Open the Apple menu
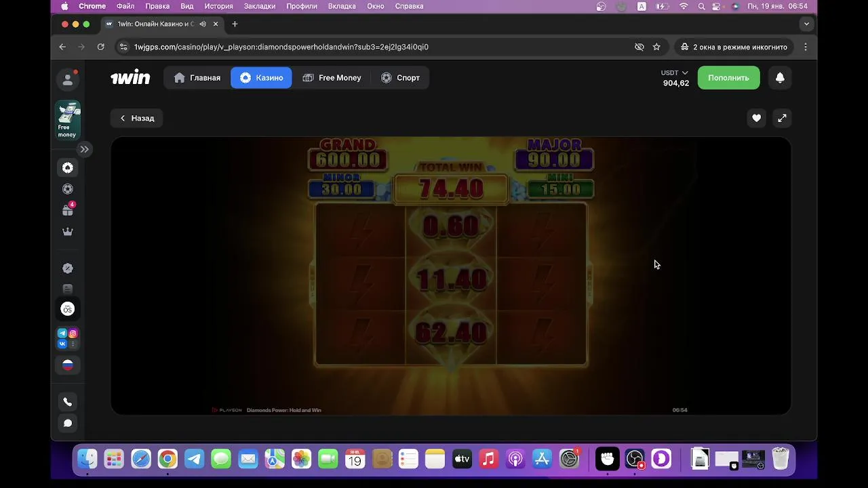Viewport: 868px width, 488px height. pos(64,6)
